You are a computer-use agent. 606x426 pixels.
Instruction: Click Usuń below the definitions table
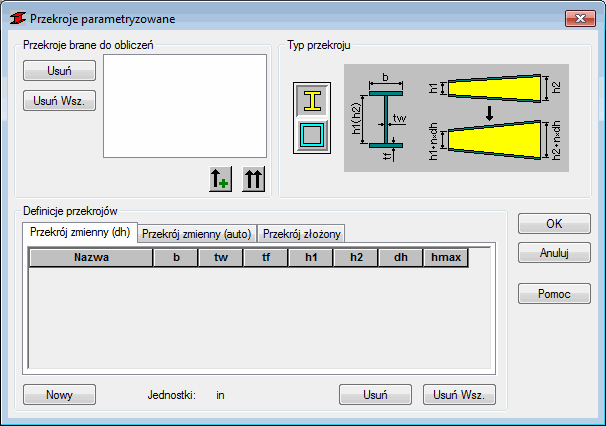coord(375,395)
